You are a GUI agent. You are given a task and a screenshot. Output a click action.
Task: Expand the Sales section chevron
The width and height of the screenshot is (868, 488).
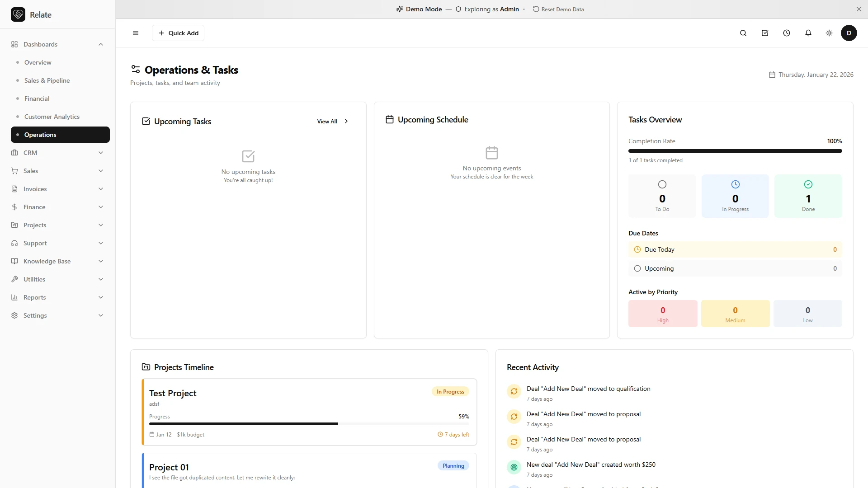(101, 171)
